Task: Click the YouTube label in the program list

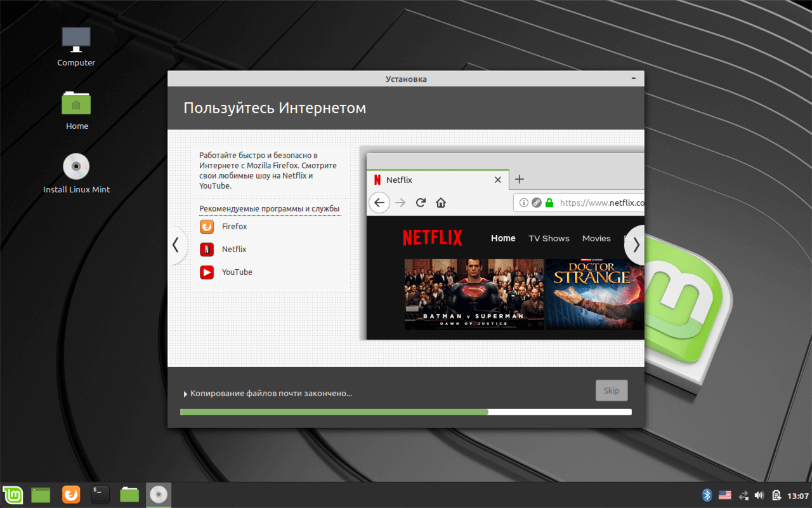Action: coord(237,272)
